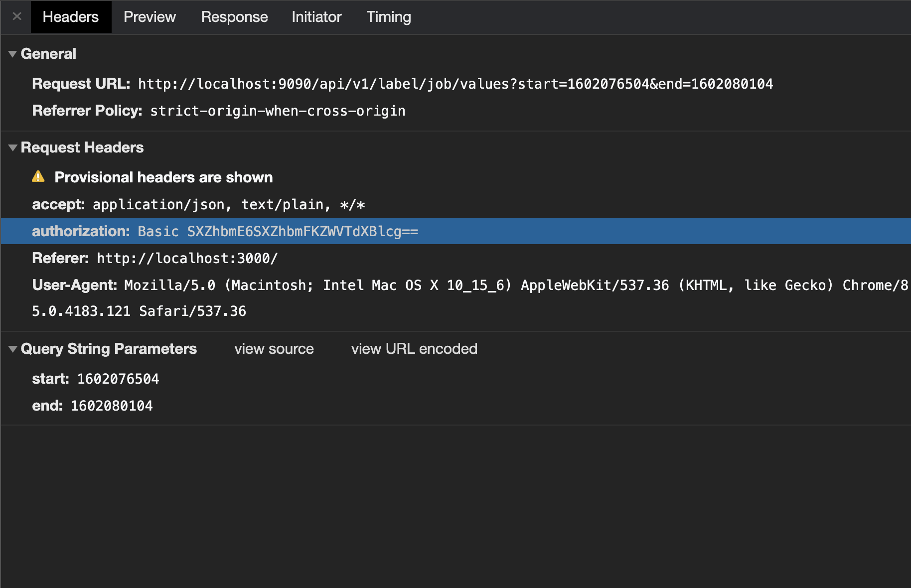Image resolution: width=911 pixels, height=588 pixels.
Task: Click the provisional headers warning icon
Action: pyautogui.click(x=38, y=176)
